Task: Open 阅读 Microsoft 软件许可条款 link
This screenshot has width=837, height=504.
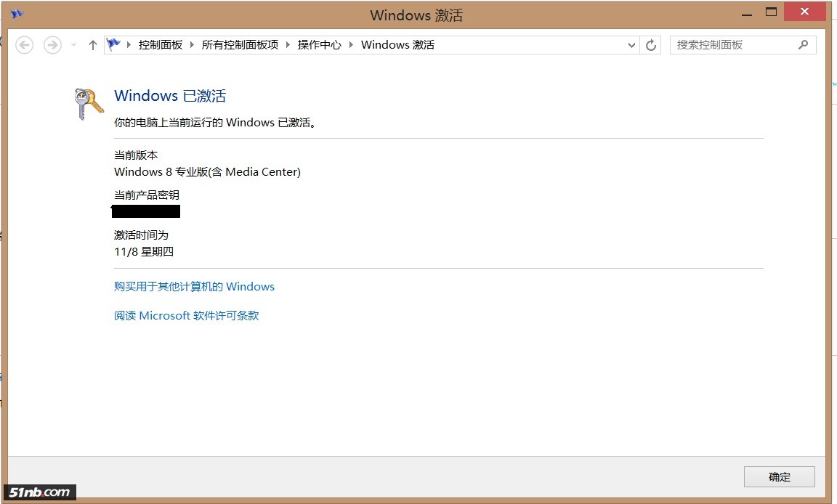Action: 186,315
